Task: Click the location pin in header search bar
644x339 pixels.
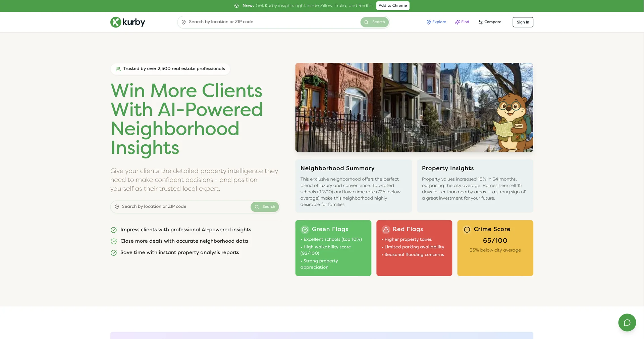Action: pos(183,22)
